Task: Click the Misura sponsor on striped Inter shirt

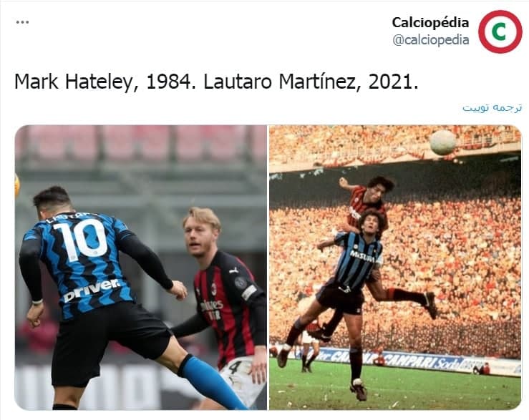Action: 362,256
